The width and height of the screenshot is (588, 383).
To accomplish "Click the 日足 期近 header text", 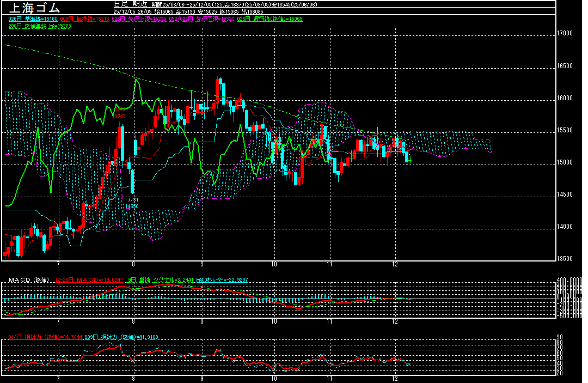I will pos(130,4).
